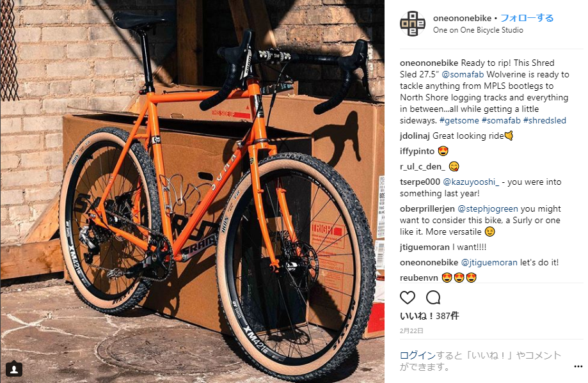View jdolinaj commenter profile

415,136
